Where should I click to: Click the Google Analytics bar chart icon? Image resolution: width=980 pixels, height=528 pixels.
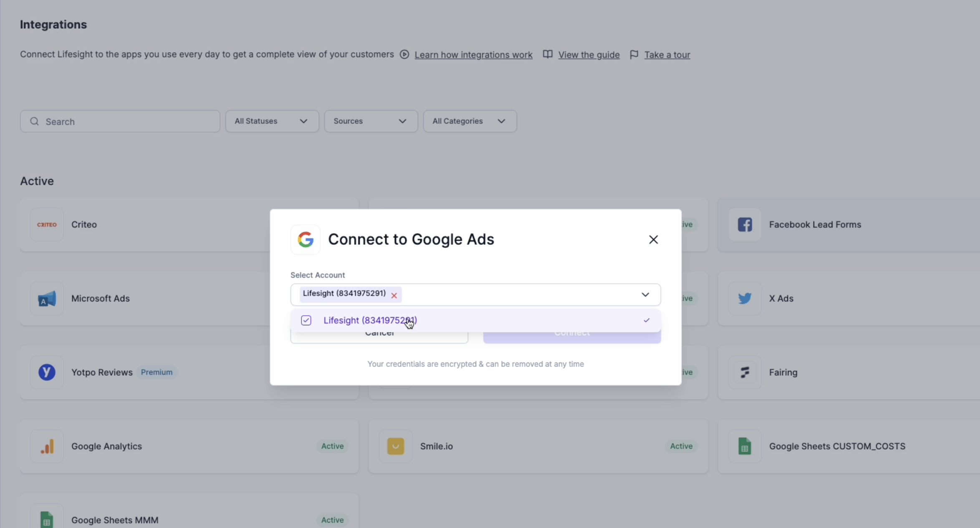coord(47,446)
